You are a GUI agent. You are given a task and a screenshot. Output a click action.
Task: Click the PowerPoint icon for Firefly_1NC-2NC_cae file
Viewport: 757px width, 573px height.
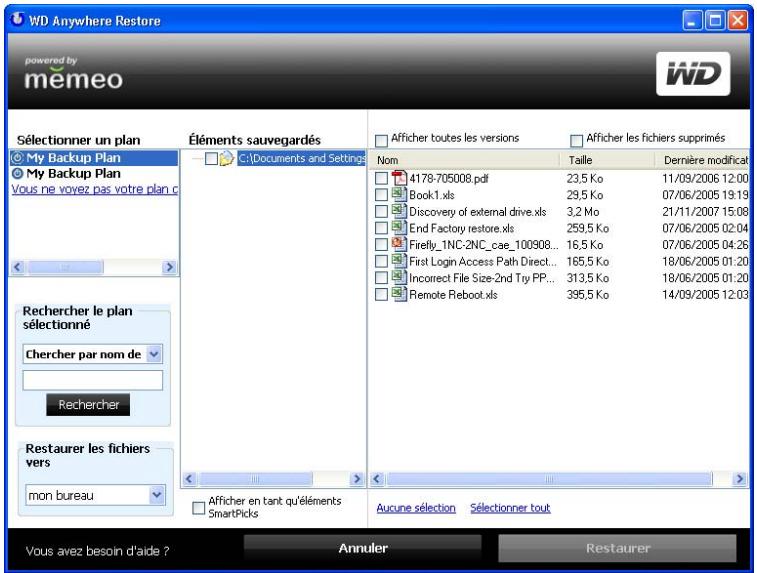pos(399,244)
